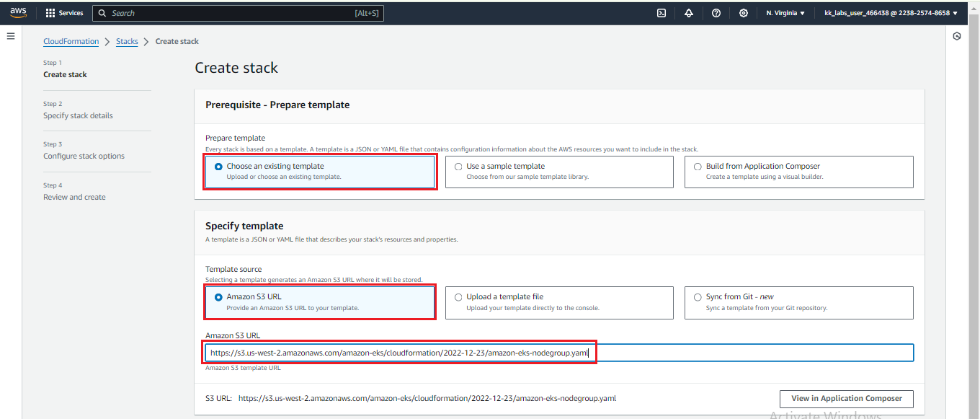Click the Search box in the top bar
Viewport: 980px width, 419px height.
[238, 13]
